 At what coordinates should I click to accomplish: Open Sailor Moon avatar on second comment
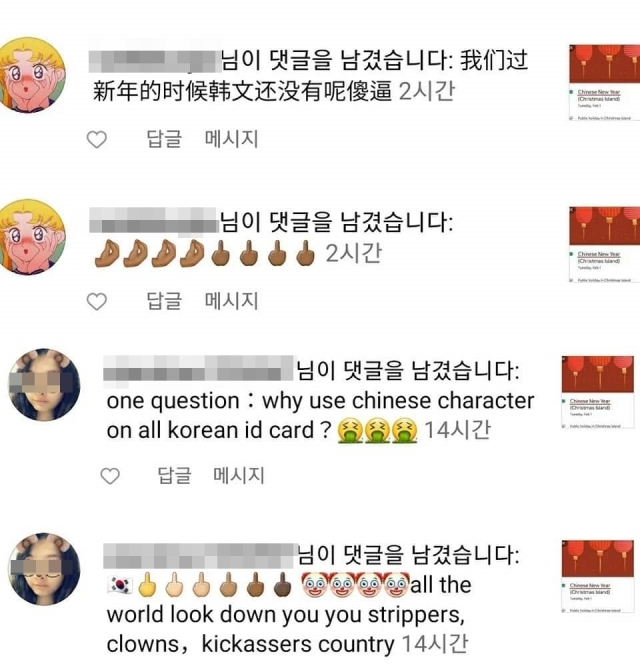pos(32,237)
